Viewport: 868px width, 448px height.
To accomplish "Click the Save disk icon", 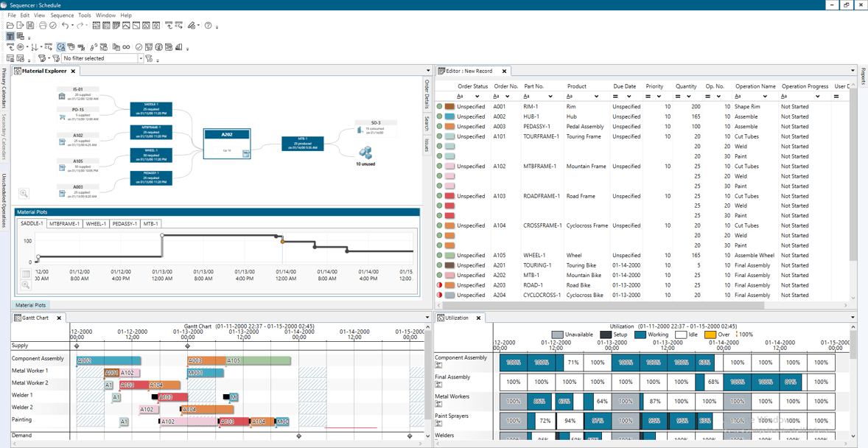I will pos(30,26).
